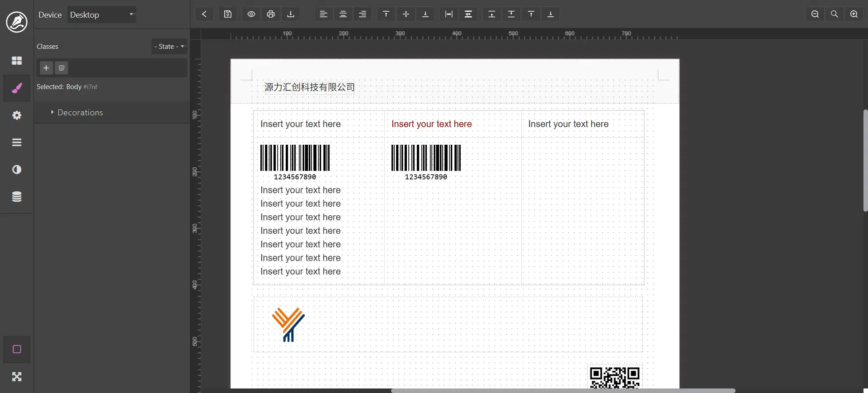Expand the Decorations section
The image size is (868, 393).
80,113
